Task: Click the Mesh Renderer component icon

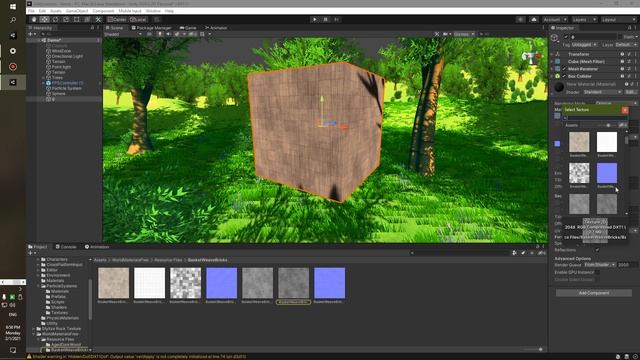Action: 558,69
